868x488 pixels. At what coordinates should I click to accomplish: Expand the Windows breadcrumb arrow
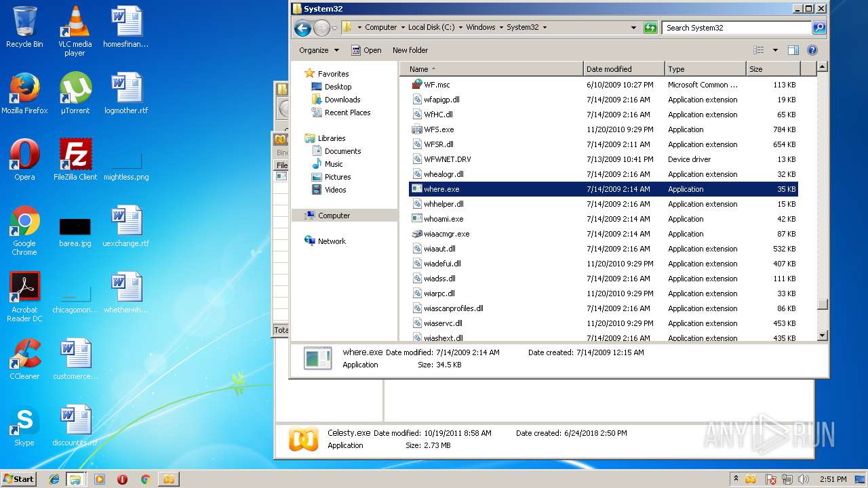[501, 28]
